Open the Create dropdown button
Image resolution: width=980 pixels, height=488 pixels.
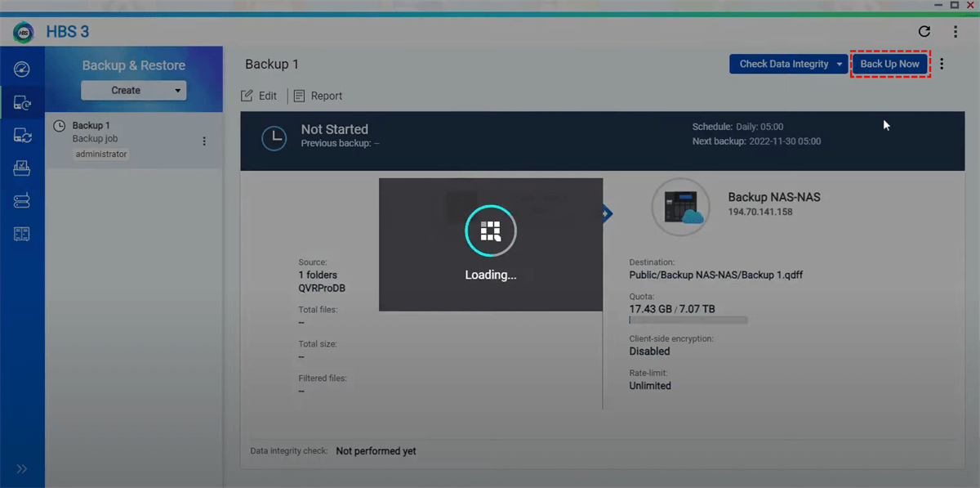(x=133, y=91)
